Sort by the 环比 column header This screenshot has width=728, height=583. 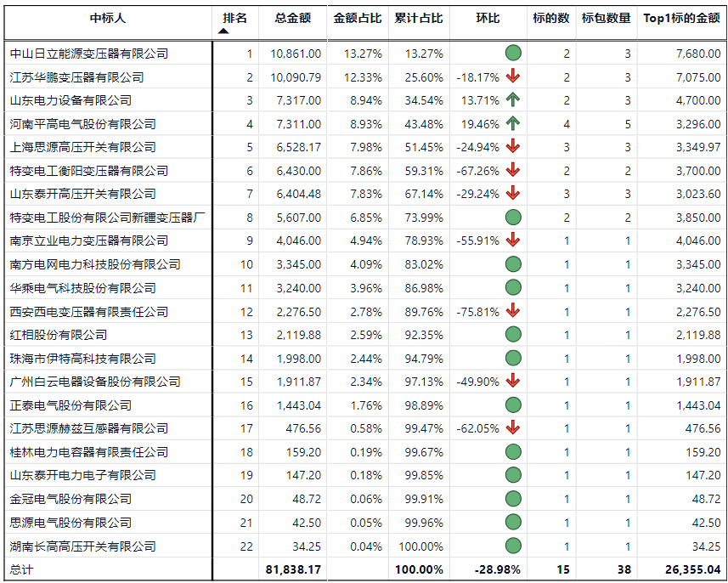488,18
